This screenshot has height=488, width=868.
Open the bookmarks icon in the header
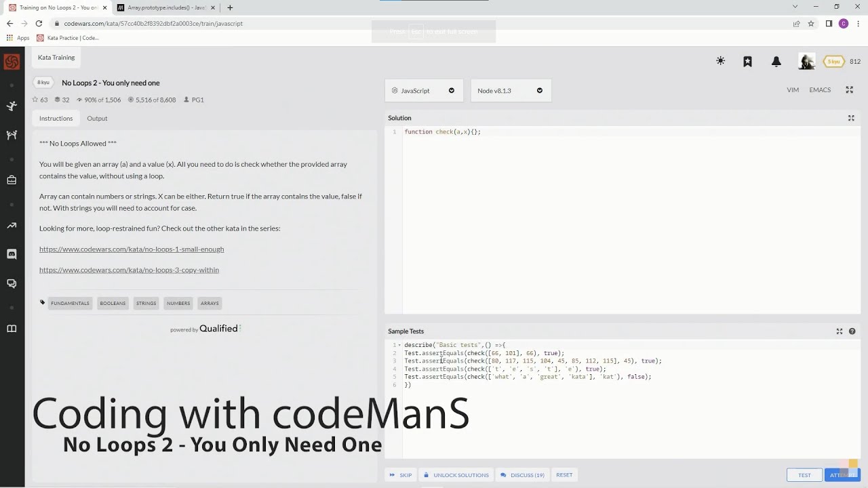[x=747, y=61]
